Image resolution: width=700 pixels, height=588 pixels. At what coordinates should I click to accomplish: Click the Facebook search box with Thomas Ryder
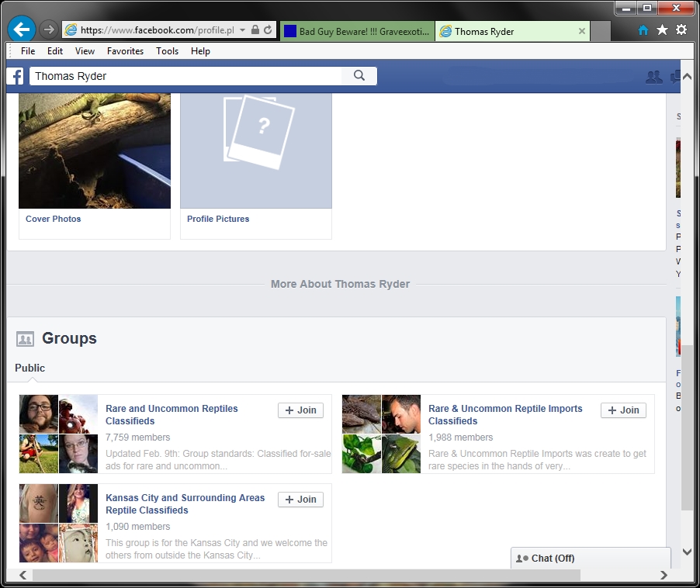point(185,76)
